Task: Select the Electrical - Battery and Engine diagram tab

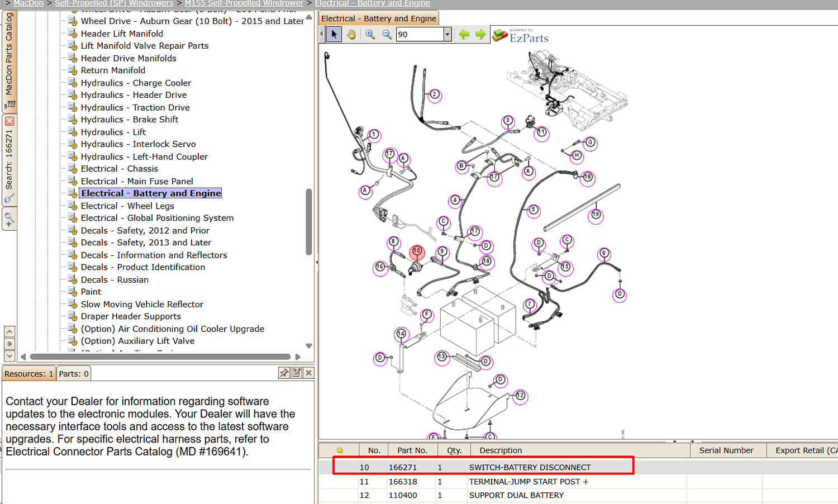Action: point(379,18)
